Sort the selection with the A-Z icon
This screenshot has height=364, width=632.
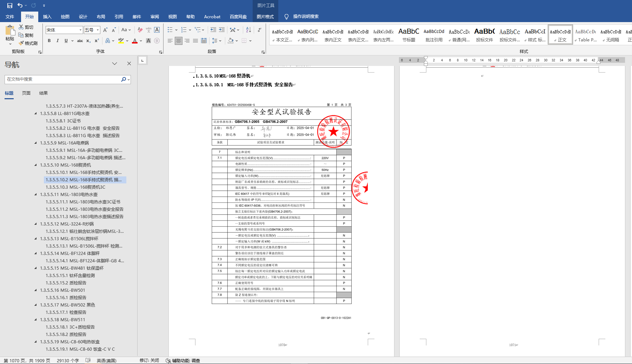click(x=248, y=30)
